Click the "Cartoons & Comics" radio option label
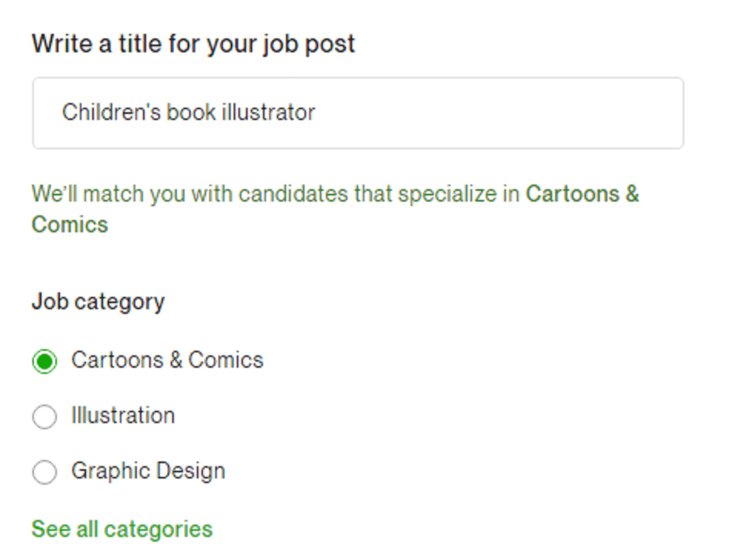732x560 pixels. (167, 360)
